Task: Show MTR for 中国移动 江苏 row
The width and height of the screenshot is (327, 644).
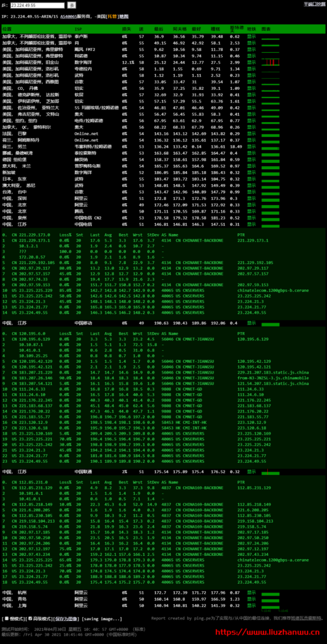Action: coord(252,323)
